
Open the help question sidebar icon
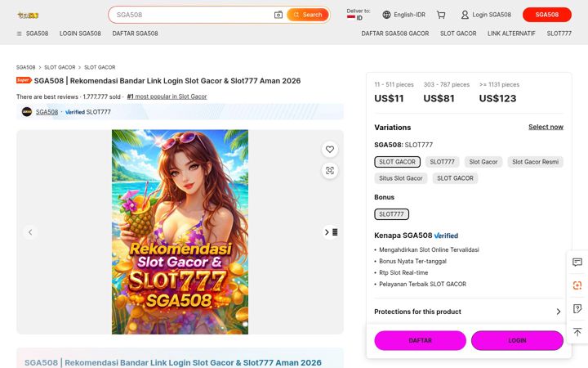coord(577,308)
